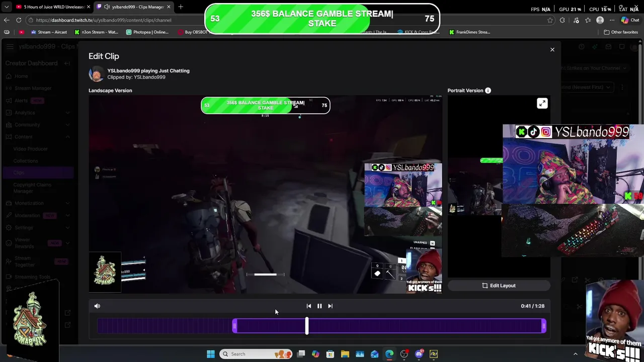644x362 pixels.
Task: Expand the portrait preview to fullscreen
Action: tap(542, 103)
